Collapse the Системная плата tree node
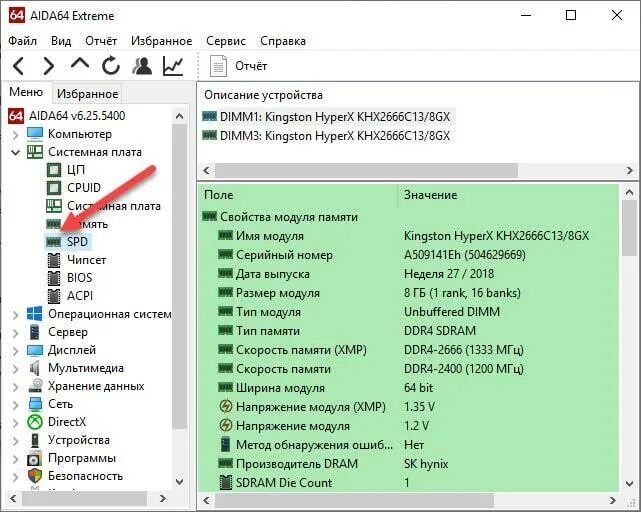 [x=16, y=153]
